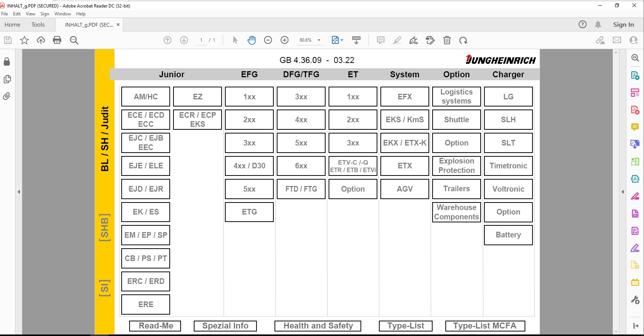Click the share with others person icon

(x=634, y=40)
